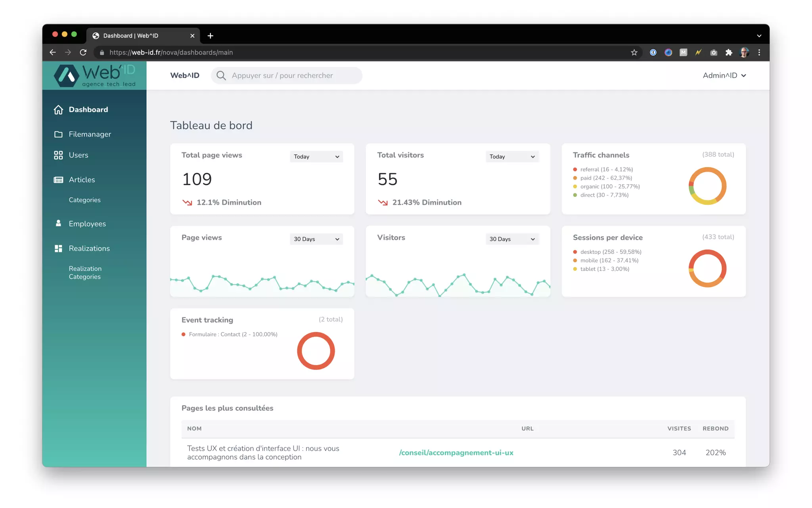Click the Dashboard home icon in sidebar

[x=58, y=110]
